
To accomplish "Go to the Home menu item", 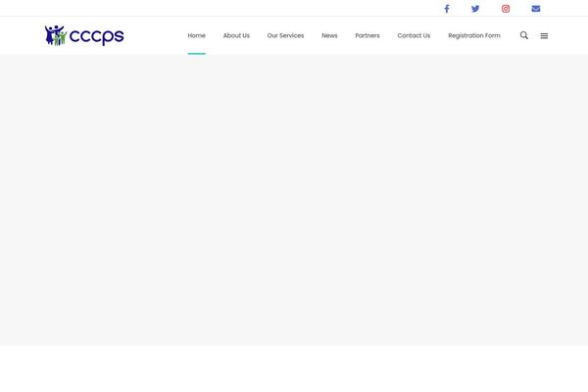I will [197, 35].
